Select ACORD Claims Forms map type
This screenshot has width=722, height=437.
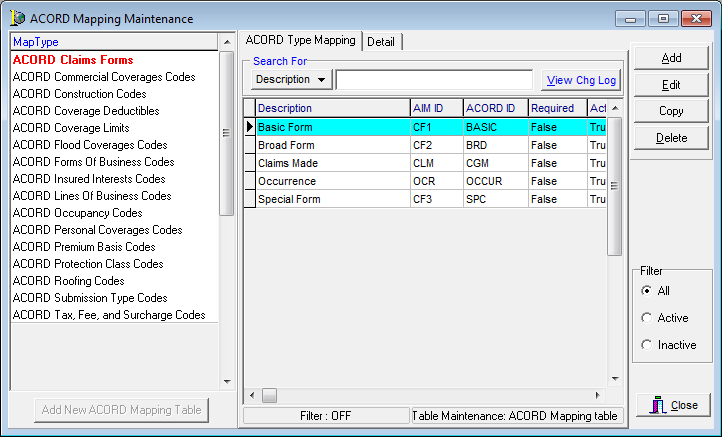[114, 60]
